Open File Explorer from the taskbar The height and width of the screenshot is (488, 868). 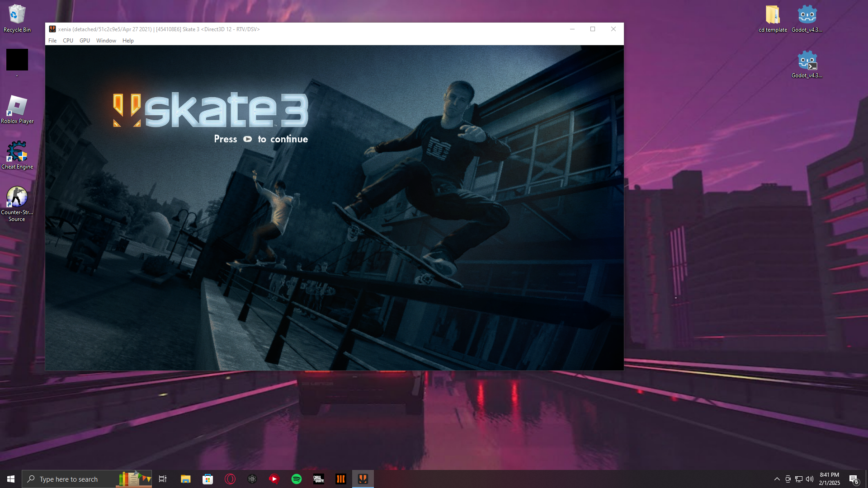(185, 479)
